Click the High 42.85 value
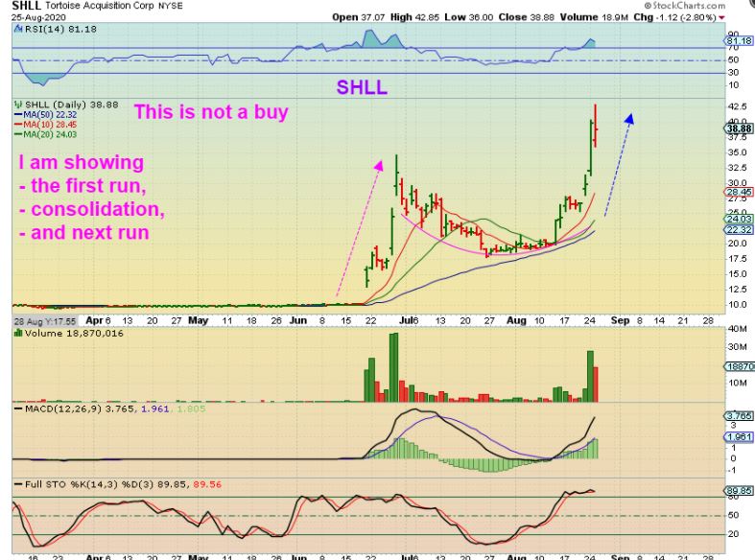 (414, 17)
